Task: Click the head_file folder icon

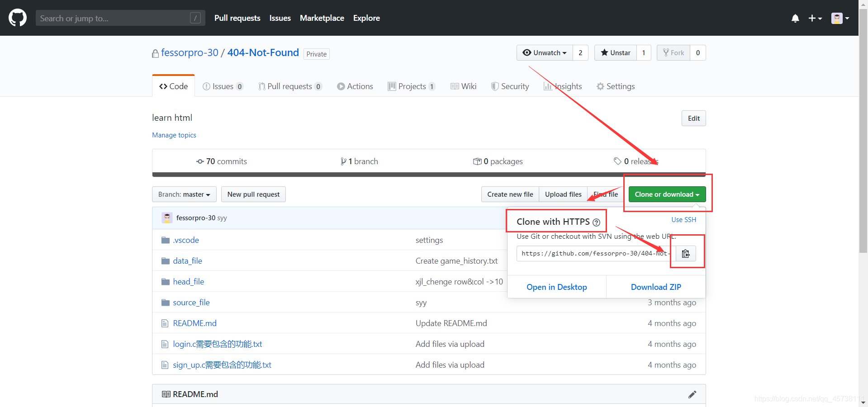Action: pos(166,282)
